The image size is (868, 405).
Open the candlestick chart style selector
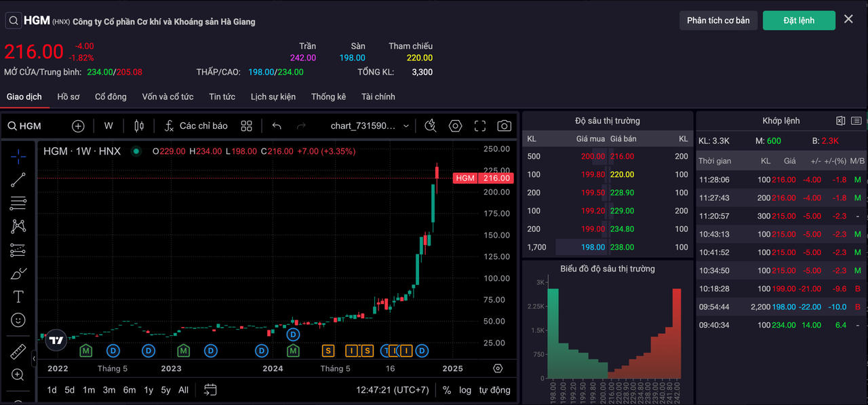click(x=139, y=126)
